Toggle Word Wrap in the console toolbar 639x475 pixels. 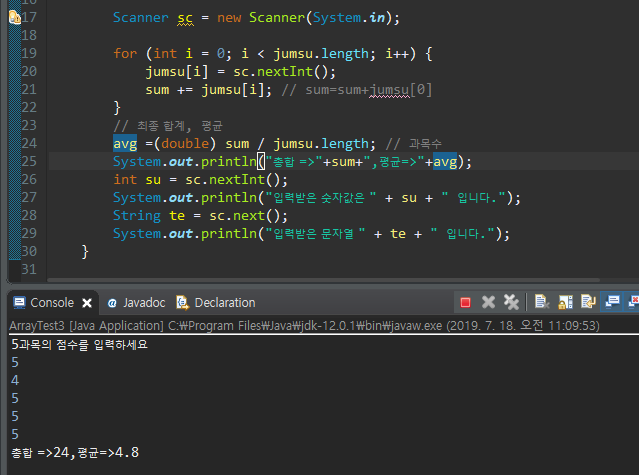[x=588, y=302]
